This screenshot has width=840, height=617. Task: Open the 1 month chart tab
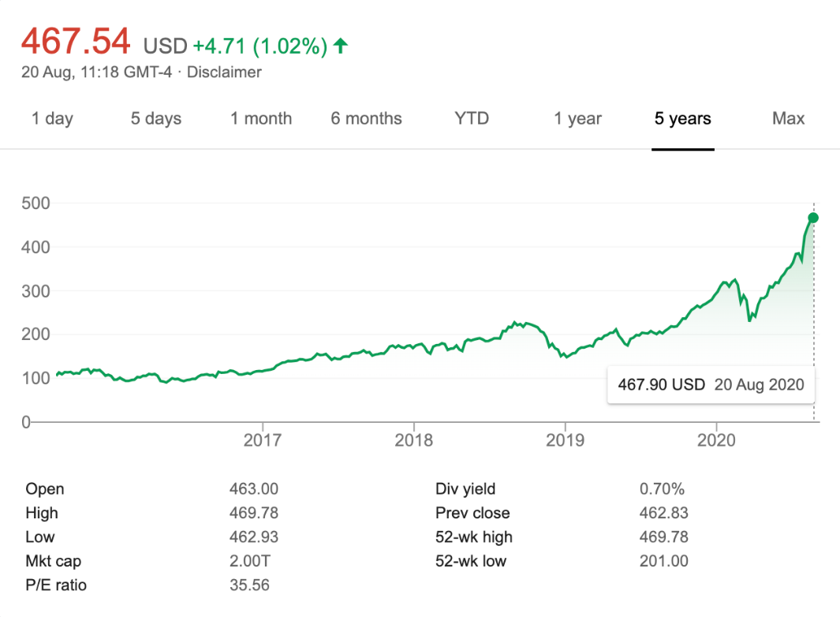coord(261,119)
